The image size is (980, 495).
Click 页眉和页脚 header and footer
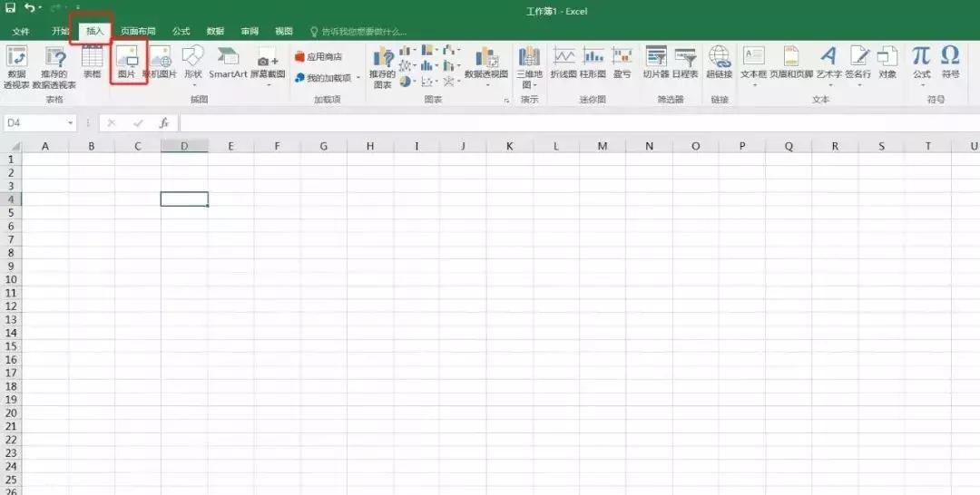coord(791,63)
